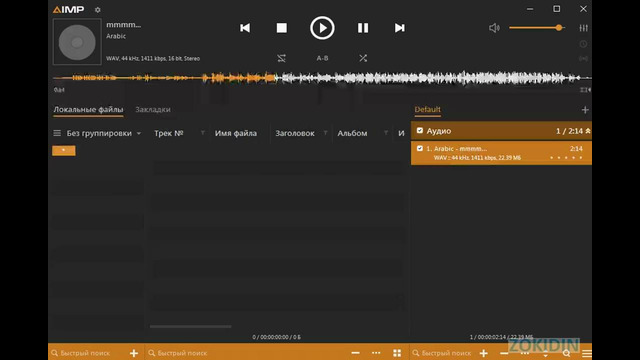This screenshot has width=640, height=360.
Task: Click the playlist status 1 / 00:00:02:14
Action: click(501, 337)
